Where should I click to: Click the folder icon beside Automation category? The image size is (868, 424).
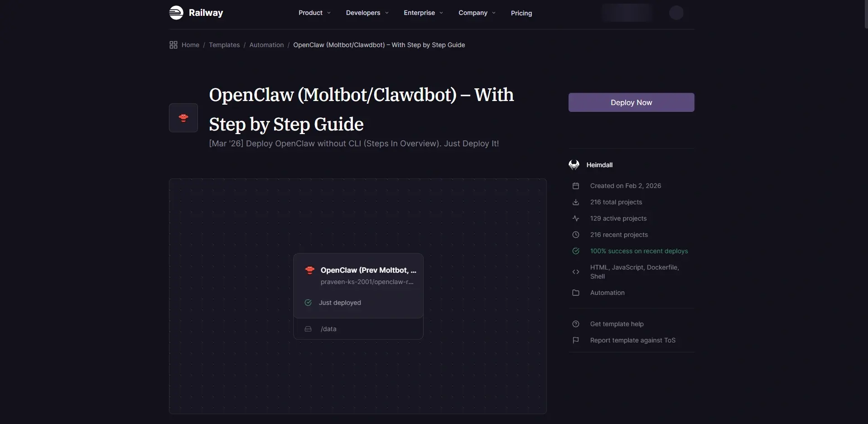[575, 293]
